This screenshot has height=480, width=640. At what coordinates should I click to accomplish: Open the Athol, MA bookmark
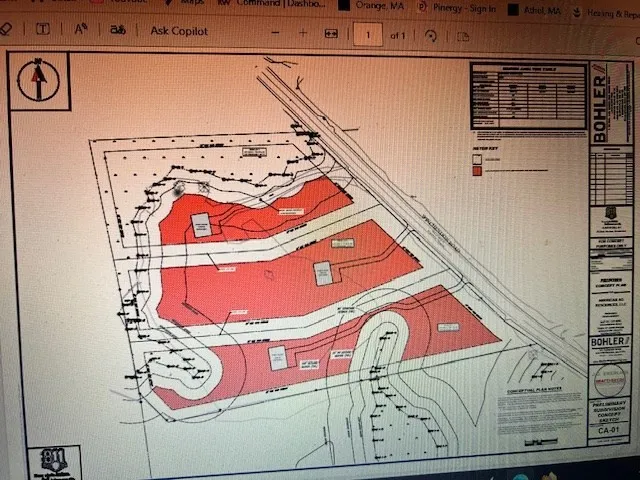[540, 9]
